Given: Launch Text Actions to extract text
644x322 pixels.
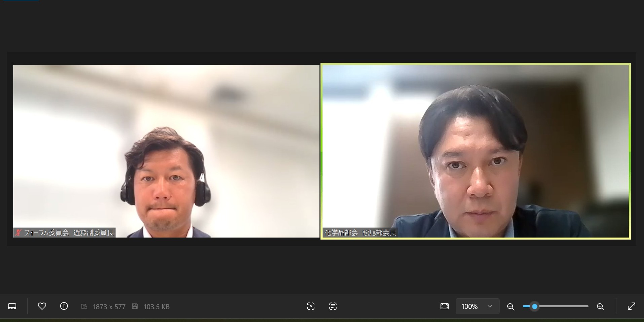Looking at the screenshot, I should tap(333, 306).
